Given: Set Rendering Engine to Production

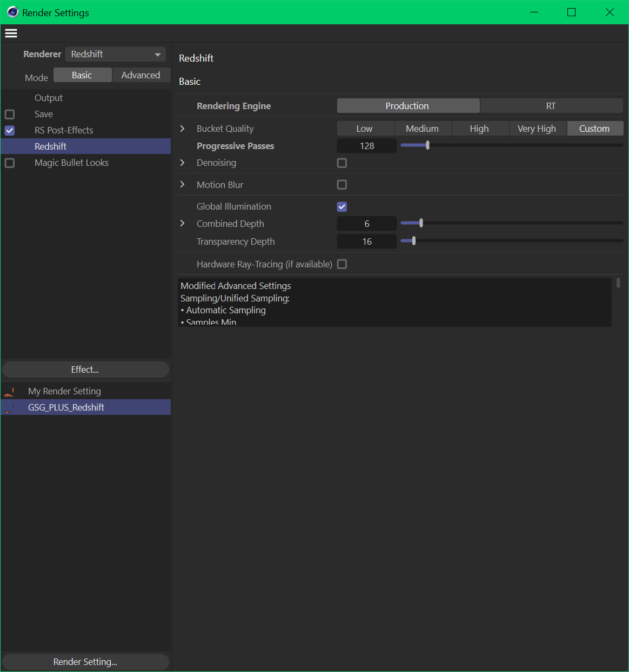Looking at the screenshot, I should pyautogui.click(x=408, y=106).
